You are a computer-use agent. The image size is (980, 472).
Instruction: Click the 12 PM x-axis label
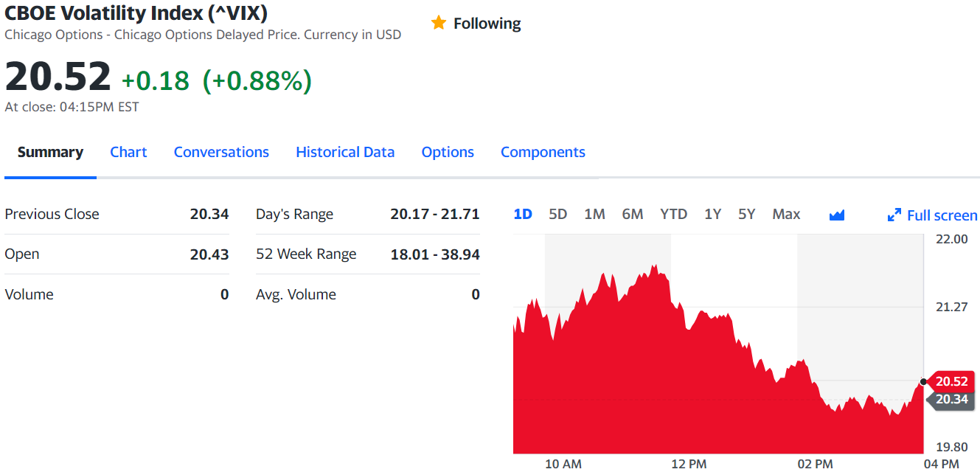[x=689, y=464]
